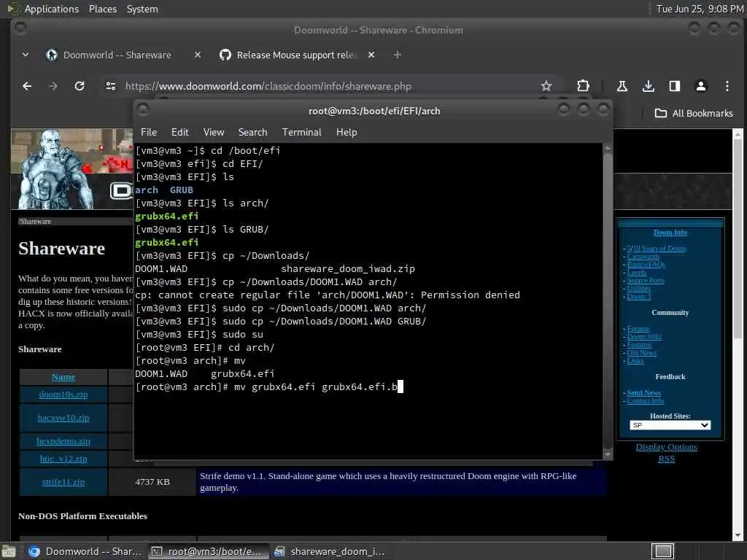Switch to Doomworld Chromium taskbar entry

click(x=86, y=551)
